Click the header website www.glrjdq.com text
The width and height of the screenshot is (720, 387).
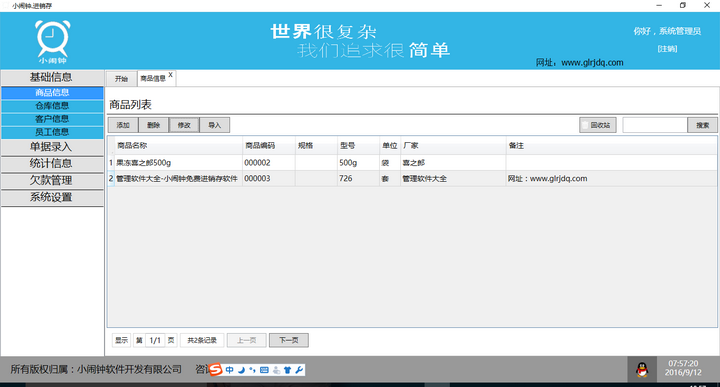(x=592, y=62)
